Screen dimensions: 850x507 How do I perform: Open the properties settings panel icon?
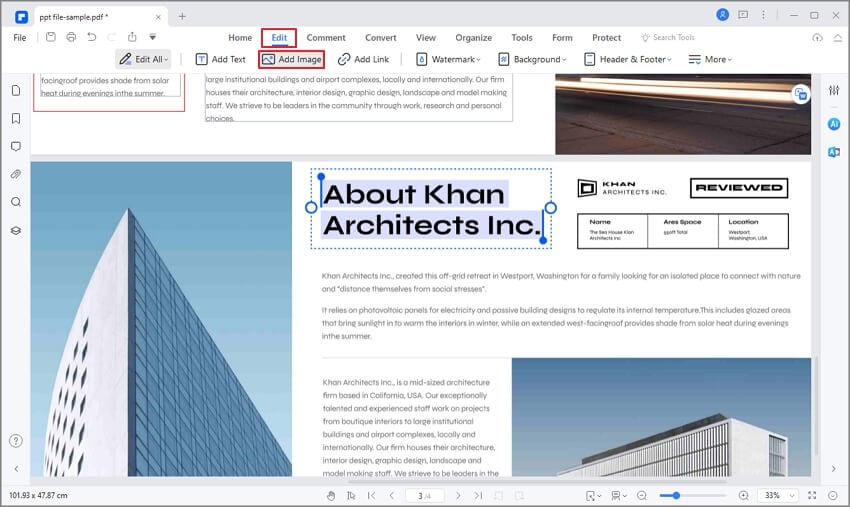(x=834, y=90)
